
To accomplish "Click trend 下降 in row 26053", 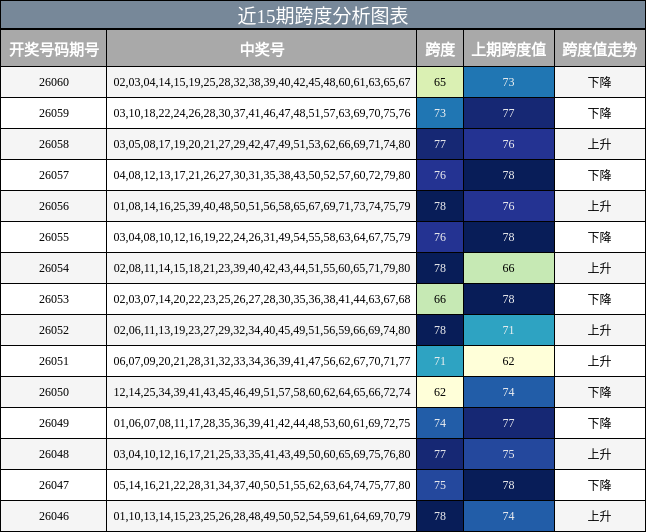I will point(599,299).
